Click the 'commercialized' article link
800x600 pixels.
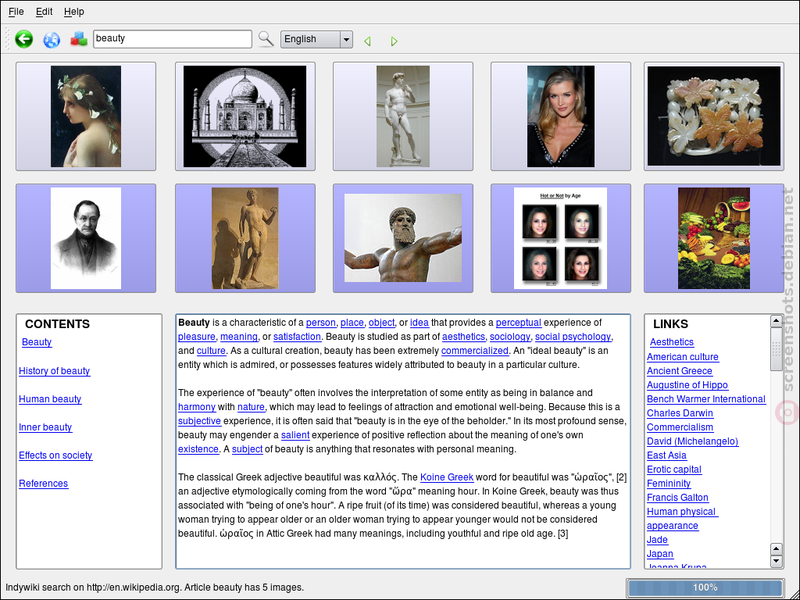pos(475,351)
